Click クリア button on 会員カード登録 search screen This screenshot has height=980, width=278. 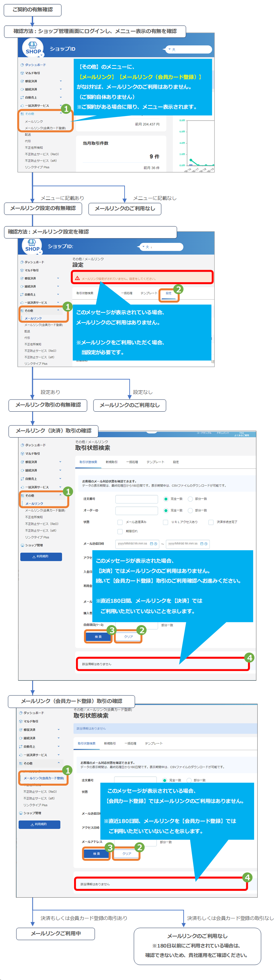tap(127, 854)
